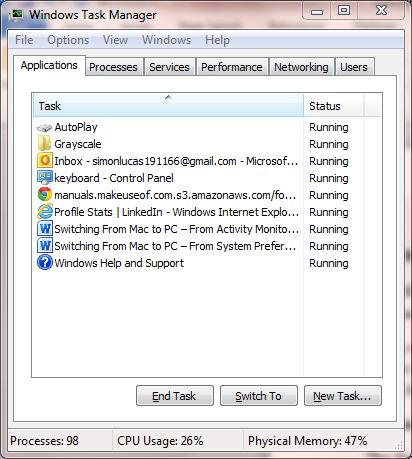This screenshot has width=412, height=459.
Task: Sort tasks using the Task column header
Action: (168, 106)
